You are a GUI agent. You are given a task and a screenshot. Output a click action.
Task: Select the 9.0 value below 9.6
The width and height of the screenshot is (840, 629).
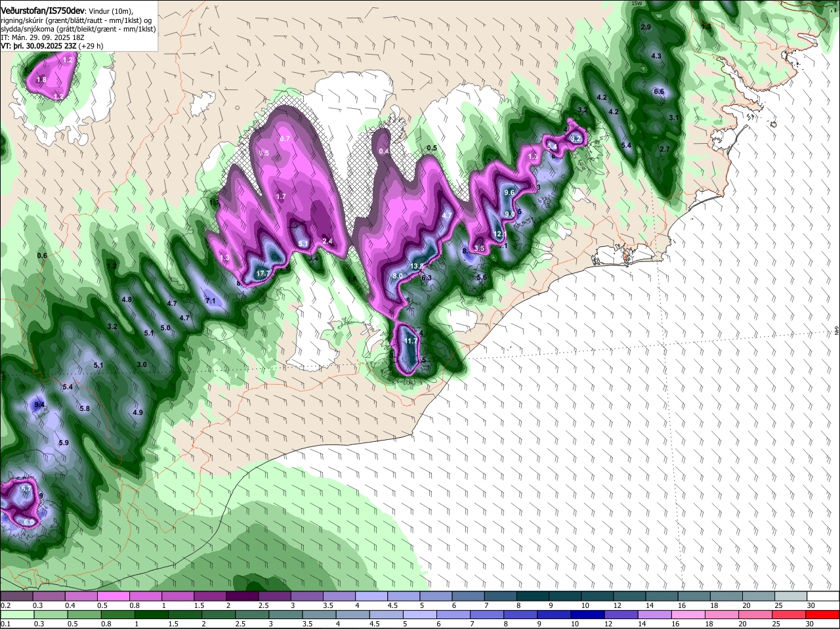[509, 214]
